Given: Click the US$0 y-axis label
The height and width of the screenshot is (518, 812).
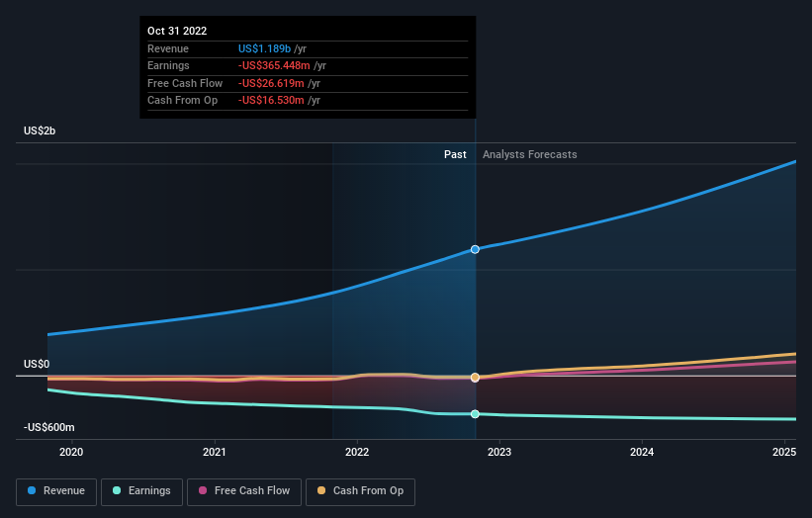Looking at the screenshot, I should click(37, 365).
